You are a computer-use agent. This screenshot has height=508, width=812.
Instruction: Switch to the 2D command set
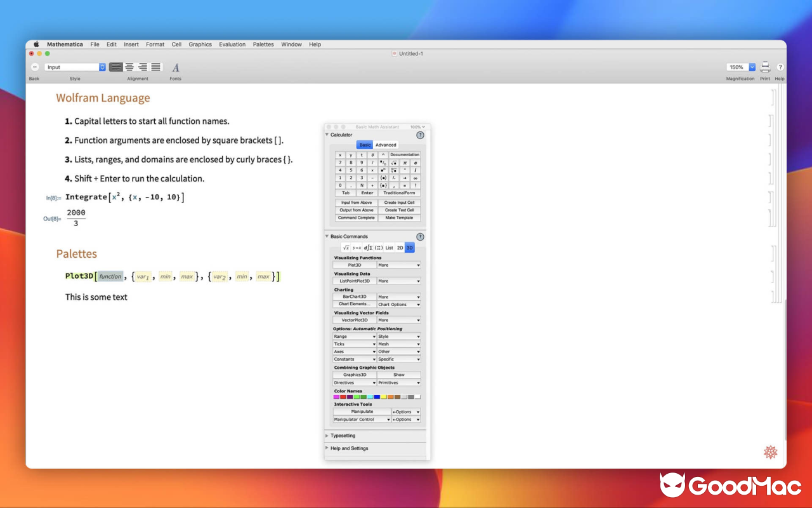[400, 248]
